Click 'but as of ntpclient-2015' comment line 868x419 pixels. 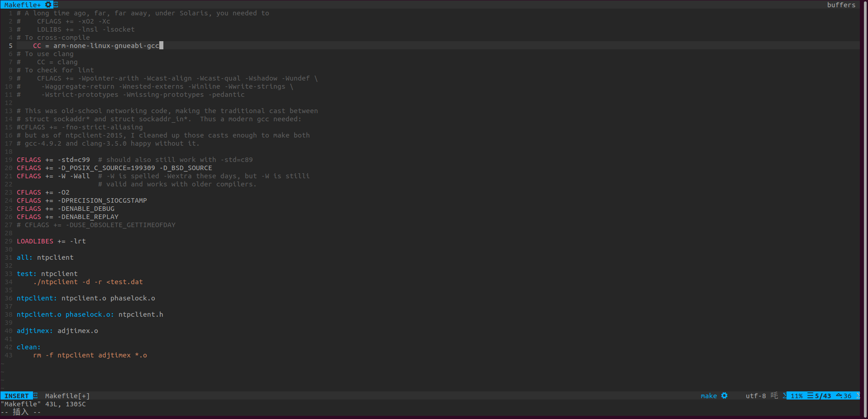pyautogui.click(x=163, y=135)
